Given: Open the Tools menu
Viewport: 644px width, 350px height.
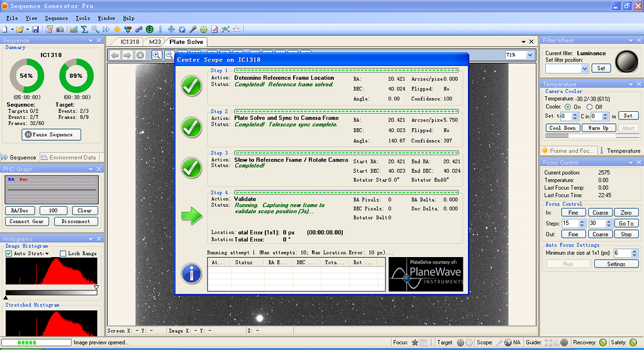Looking at the screenshot, I should pyautogui.click(x=82, y=18).
